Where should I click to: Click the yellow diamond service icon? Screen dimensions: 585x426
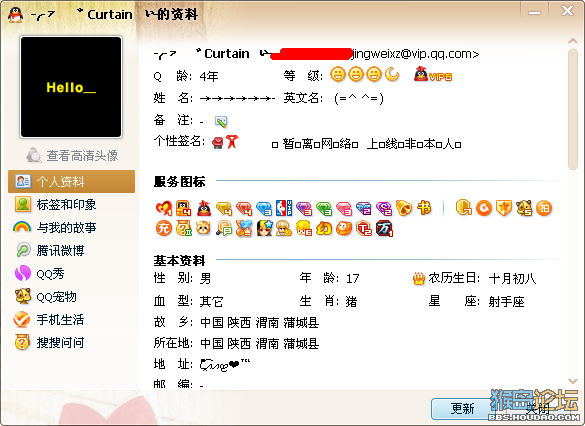(x=224, y=208)
